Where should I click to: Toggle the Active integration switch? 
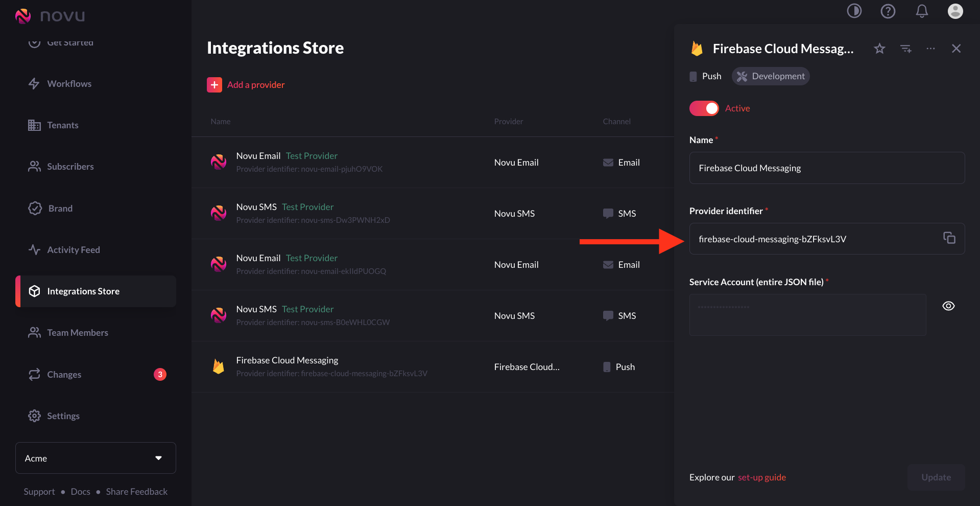click(704, 108)
